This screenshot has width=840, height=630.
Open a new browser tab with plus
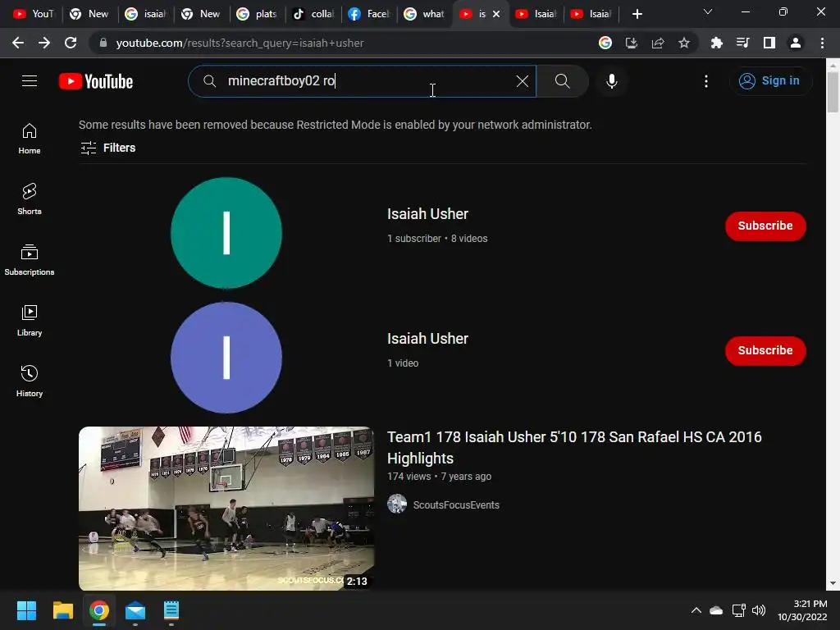click(x=637, y=14)
